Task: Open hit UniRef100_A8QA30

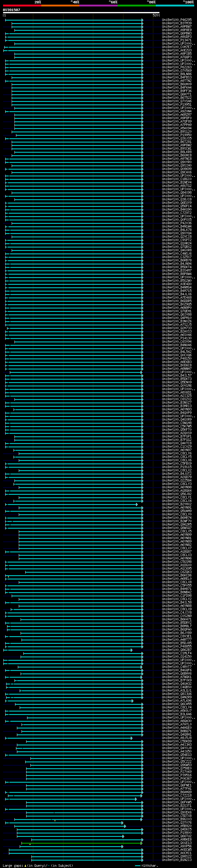Action: 177,721
